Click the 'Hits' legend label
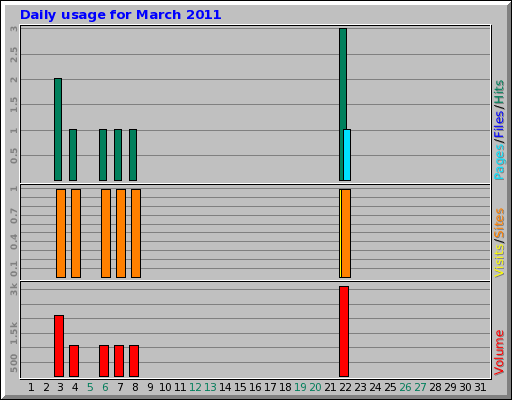Screen dimensions: 512x400 [x=499, y=92]
